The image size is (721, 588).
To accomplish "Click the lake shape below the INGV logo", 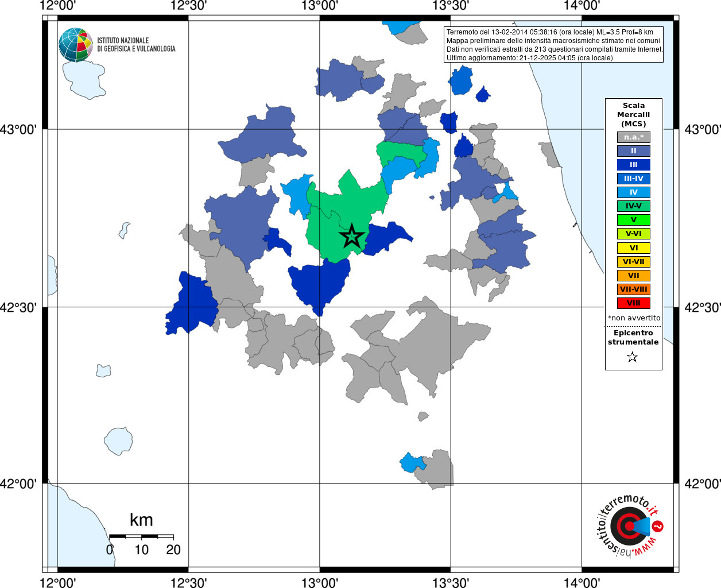I will (84, 79).
